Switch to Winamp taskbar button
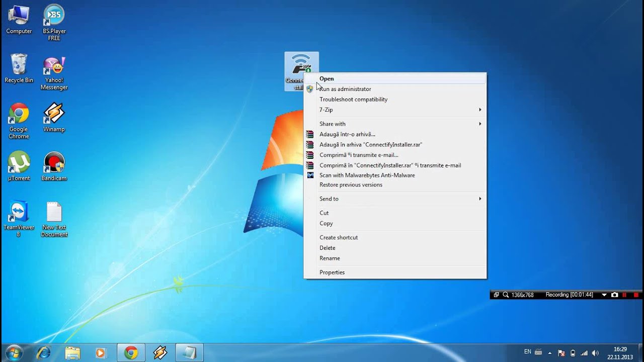Viewport: 644px width, 362px height. [160, 352]
